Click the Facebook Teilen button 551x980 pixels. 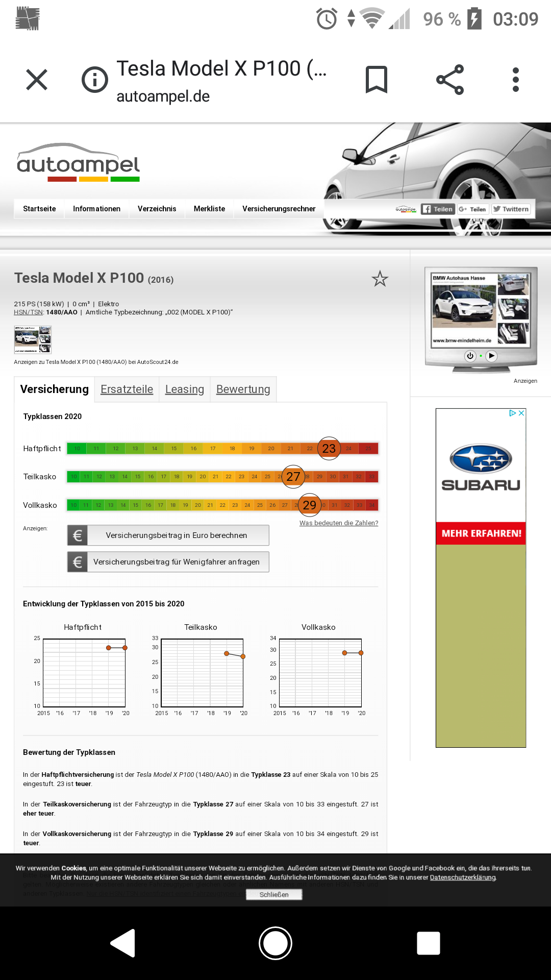coord(438,209)
